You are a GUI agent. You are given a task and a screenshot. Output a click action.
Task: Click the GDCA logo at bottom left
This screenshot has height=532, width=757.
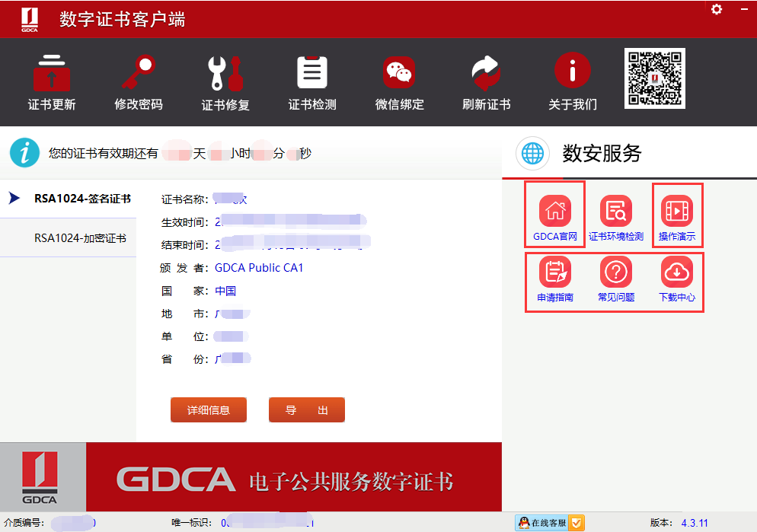pyautogui.click(x=40, y=477)
